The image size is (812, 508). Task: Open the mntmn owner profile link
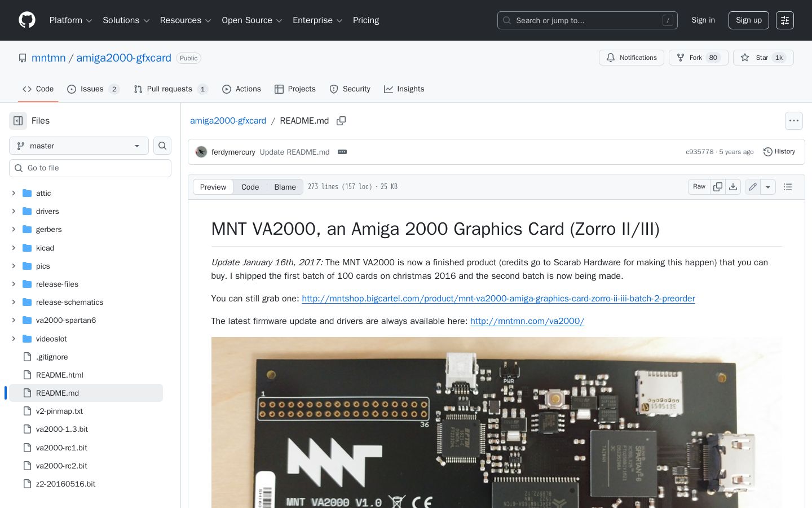click(x=48, y=58)
